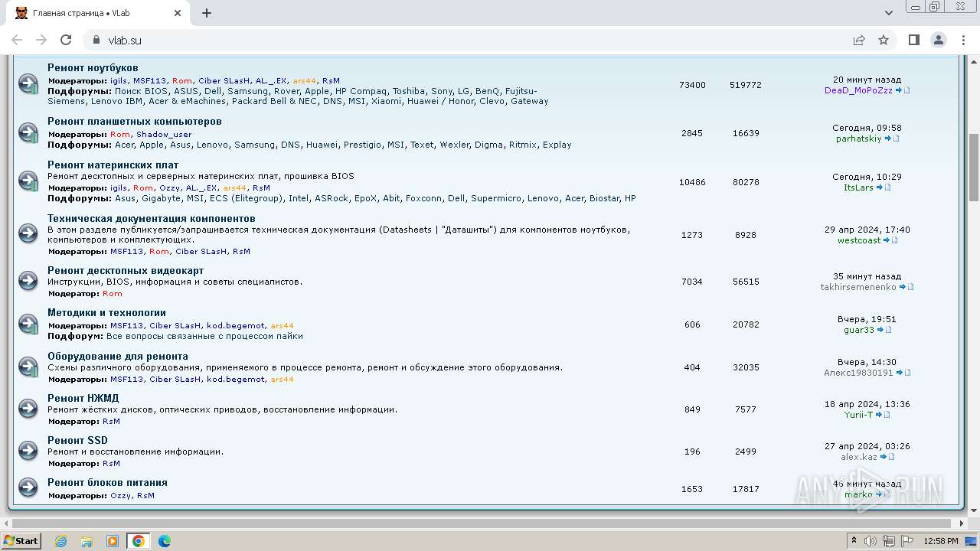This screenshot has height=551, width=980.
Task: Share this page icon in address bar
Action: [859, 40]
